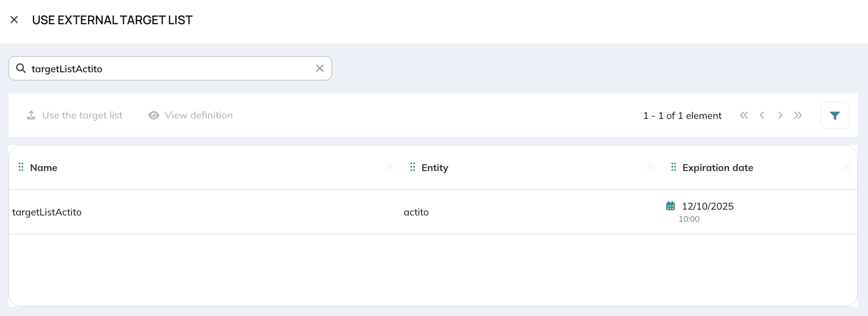This screenshot has height=316, width=868.
Task: Click the upload icon beside Use the target list
Action: [31, 115]
